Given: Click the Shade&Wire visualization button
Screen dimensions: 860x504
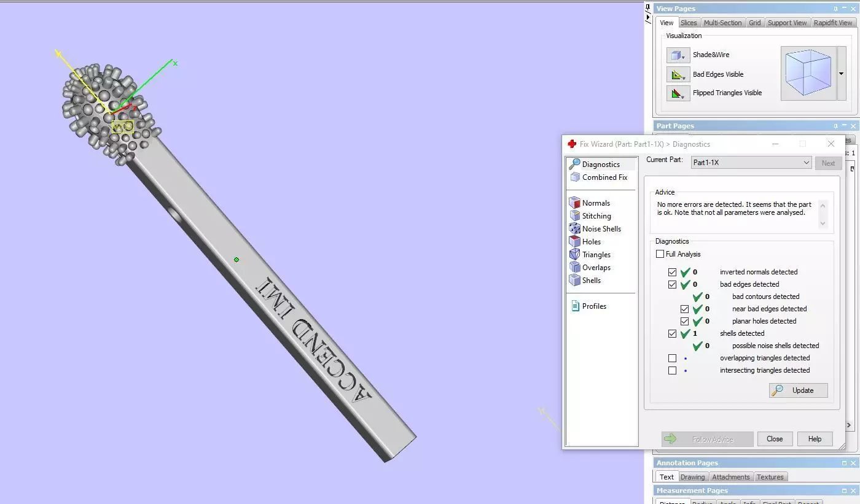Looking at the screenshot, I should [x=678, y=55].
